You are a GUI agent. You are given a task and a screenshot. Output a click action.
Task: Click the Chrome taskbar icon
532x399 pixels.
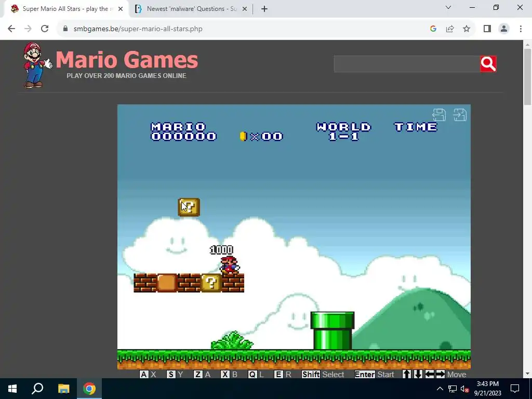pos(89,389)
